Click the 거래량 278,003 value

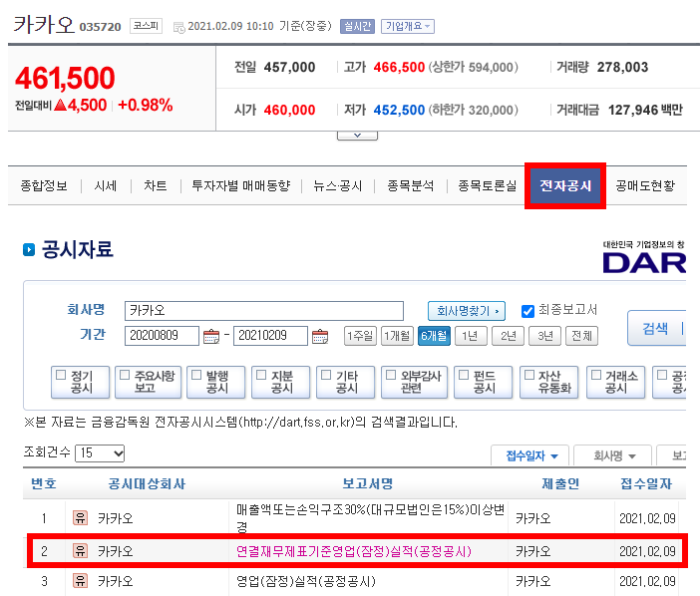tap(622, 68)
